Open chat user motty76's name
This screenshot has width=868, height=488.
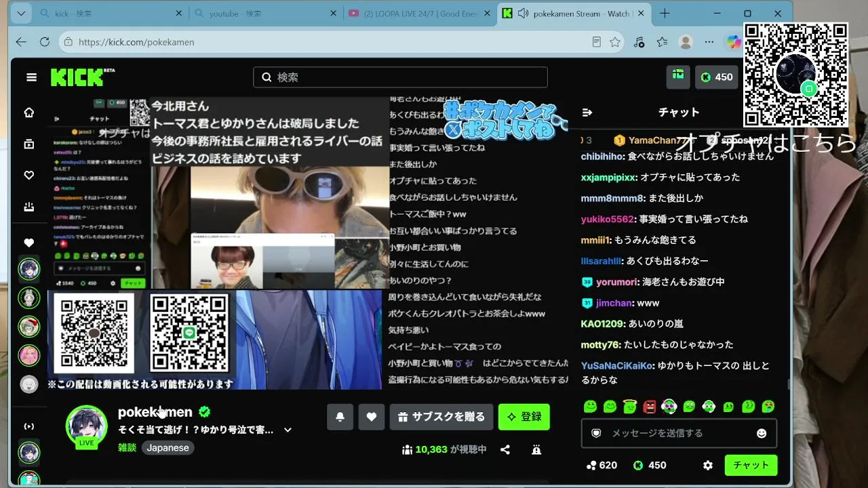click(600, 345)
